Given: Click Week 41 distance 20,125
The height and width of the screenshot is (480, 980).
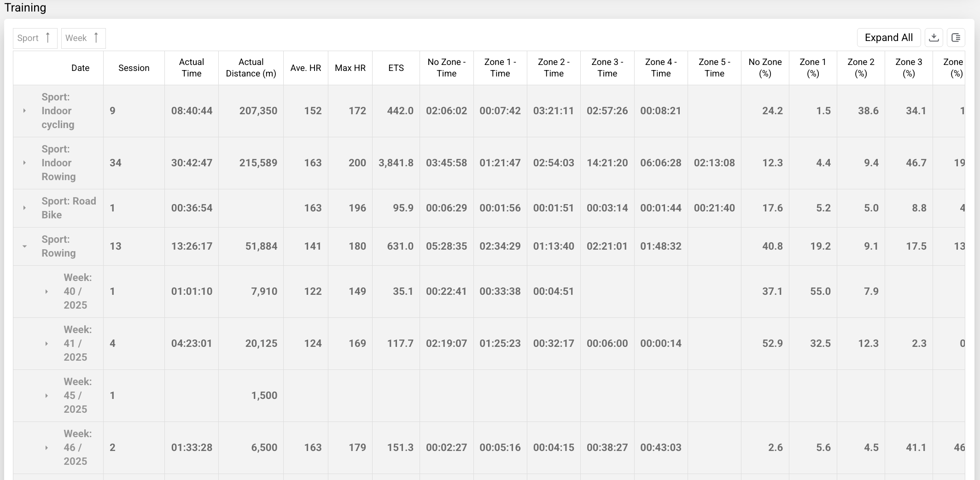Looking at the screenshot, I should pyautogui.click(x=261, y=343).
